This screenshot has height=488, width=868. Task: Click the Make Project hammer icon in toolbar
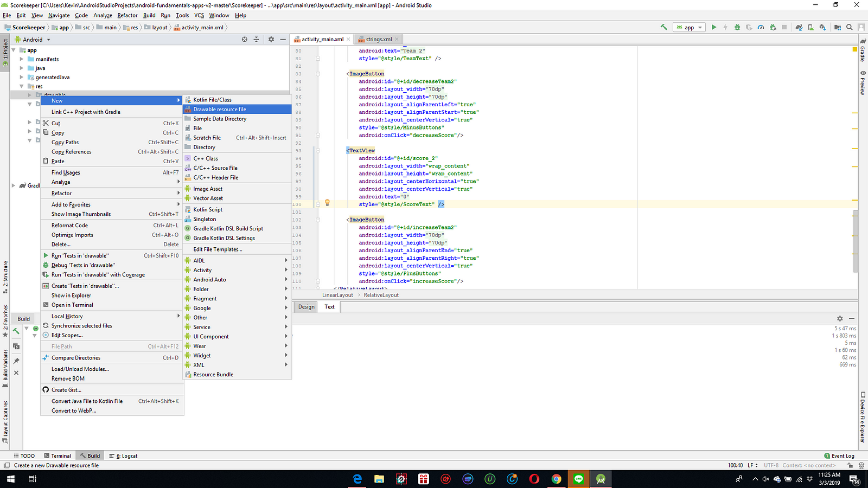[x=663, y=27]
